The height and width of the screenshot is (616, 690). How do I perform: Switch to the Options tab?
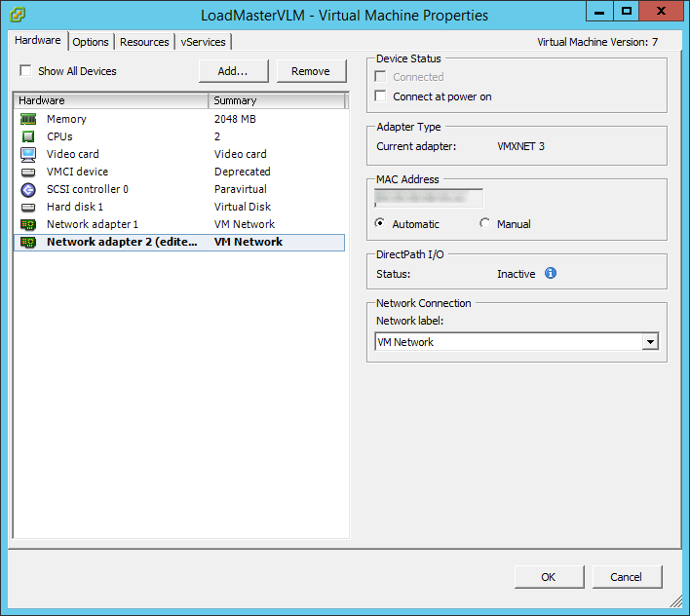(x=91, y=42)
